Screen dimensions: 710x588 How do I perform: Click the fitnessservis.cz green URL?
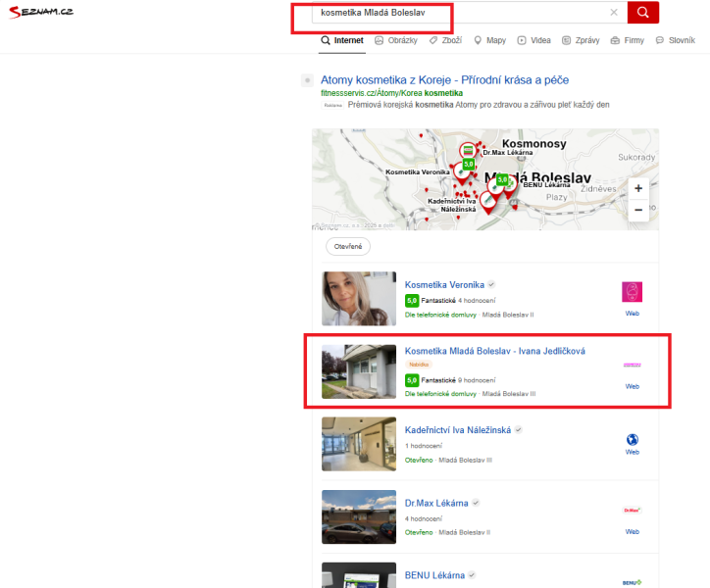coord(391,93)
